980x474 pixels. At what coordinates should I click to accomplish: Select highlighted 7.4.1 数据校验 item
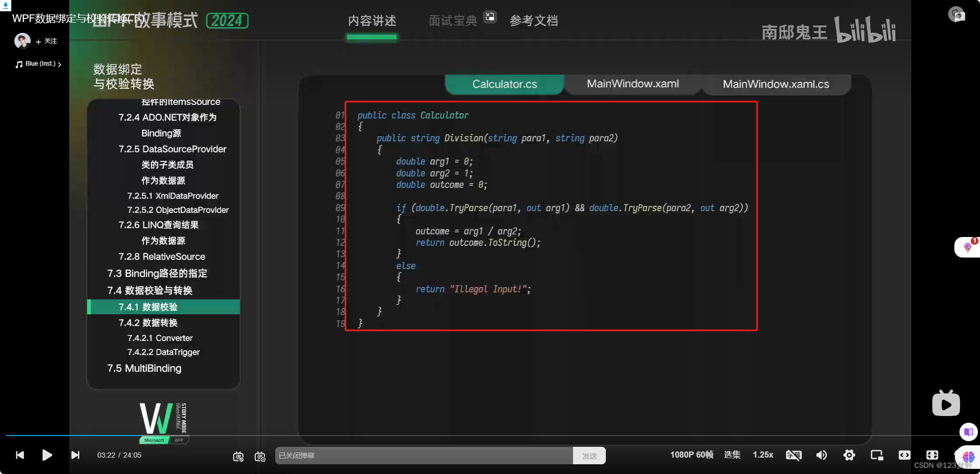[164, 307]
